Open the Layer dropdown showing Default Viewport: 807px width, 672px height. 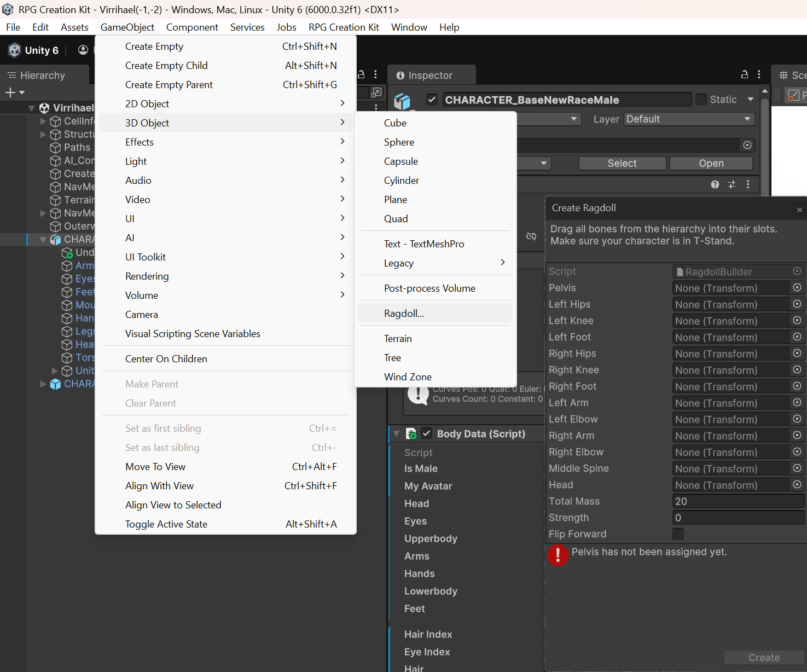688,119
